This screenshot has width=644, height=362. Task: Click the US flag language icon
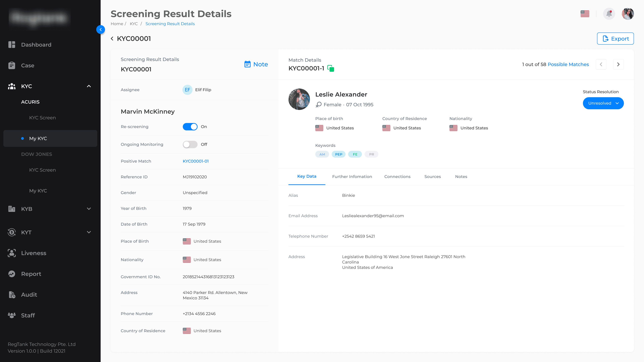click(585, 14)
